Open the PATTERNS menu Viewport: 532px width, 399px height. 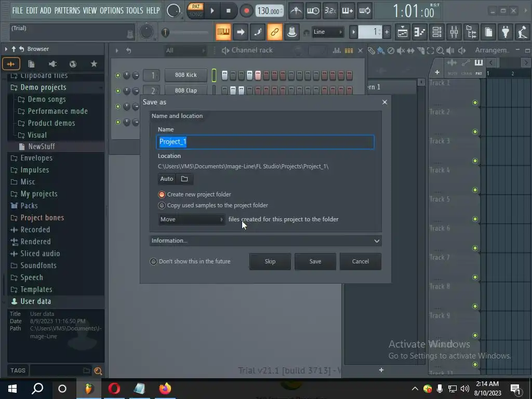click(x=67, y=10)
